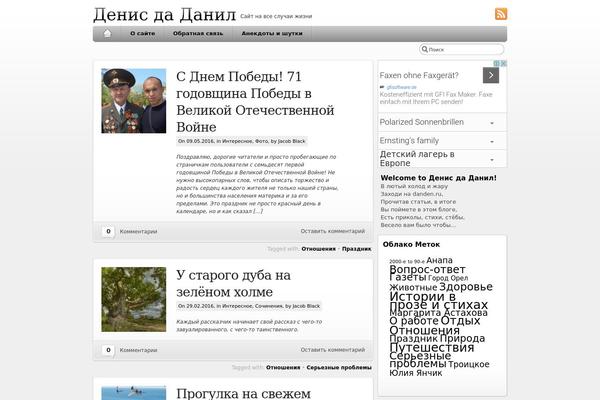Select О работе in the tag cloud
The height and width of the screenshot is (400, 600).
point(414,321)
